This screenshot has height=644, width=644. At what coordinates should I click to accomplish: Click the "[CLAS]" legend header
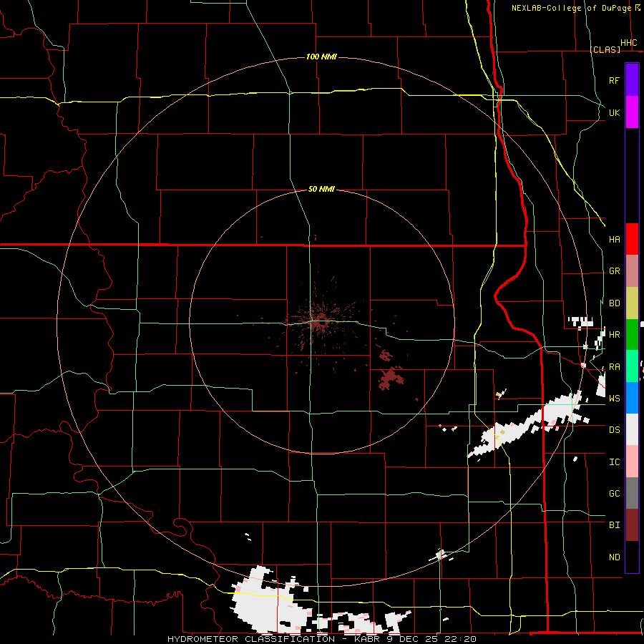click(x=605, y=49)
